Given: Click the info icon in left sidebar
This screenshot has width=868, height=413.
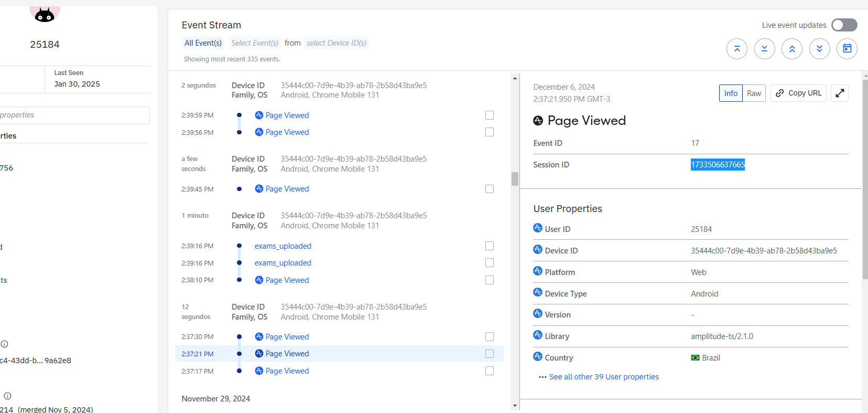Looking at the screenshot, I should (x=5, y=344).
